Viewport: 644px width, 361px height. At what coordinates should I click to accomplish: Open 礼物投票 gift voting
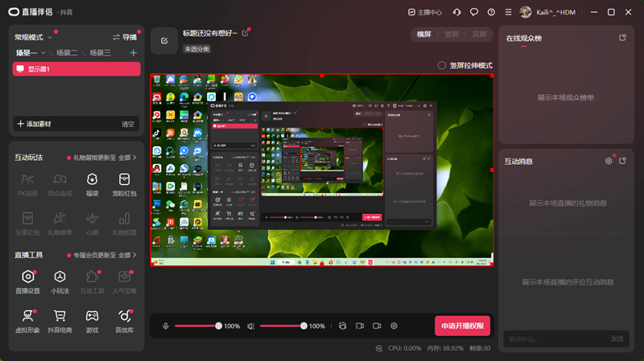pos(125,224)
